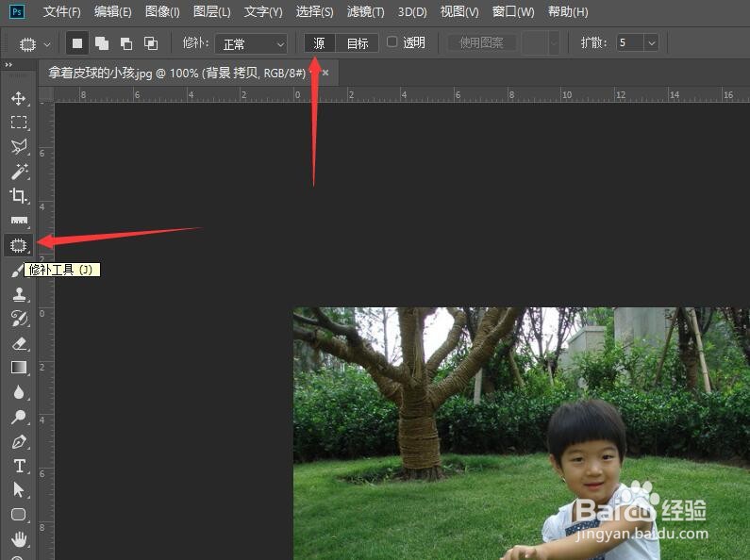The width and height of the screenshot is (750, 560).
Task: Click the Photoshop Ps logo icon
Action: pyautogui.click(x=17, y=11)
